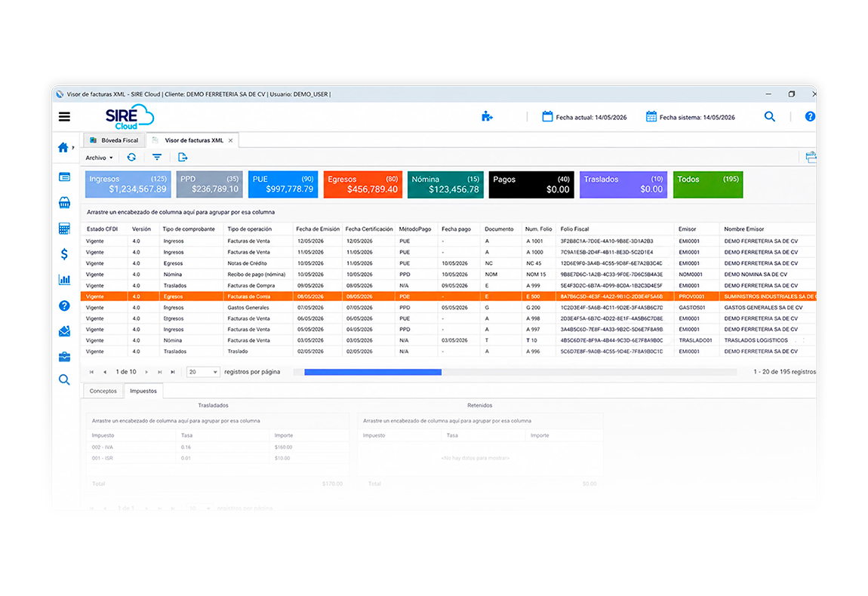Select the green Todos tile

click(x=707, y=184)
